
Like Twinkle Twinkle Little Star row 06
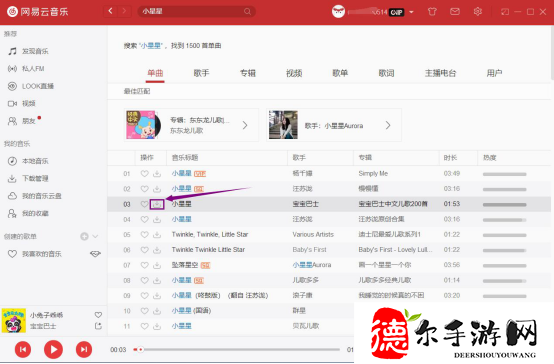(145, 250)
